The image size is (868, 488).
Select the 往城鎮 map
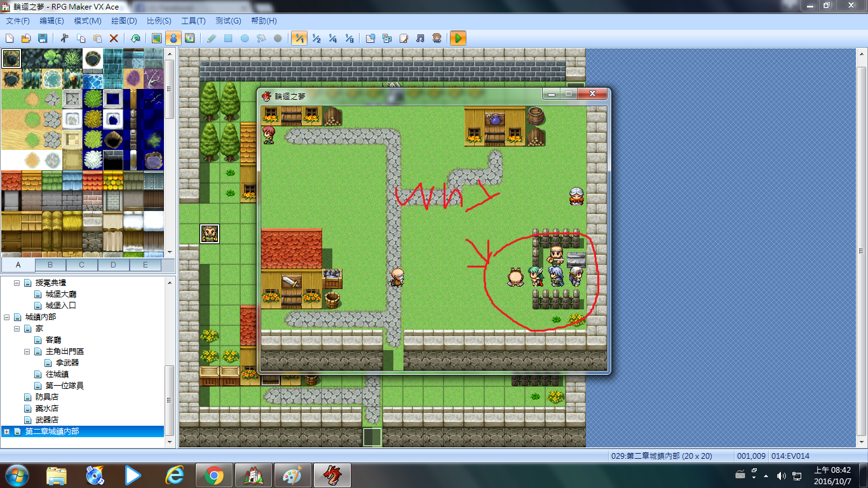click(x=57, y=374)
